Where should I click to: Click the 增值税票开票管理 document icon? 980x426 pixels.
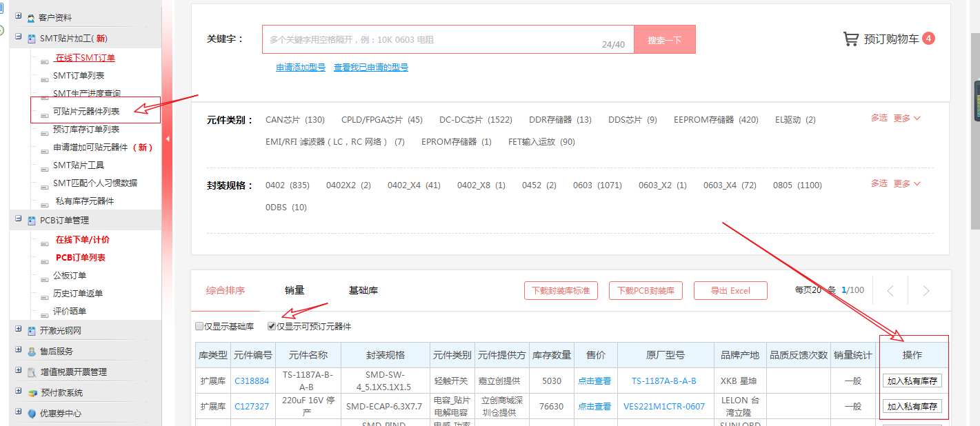(x=32, y=372)
